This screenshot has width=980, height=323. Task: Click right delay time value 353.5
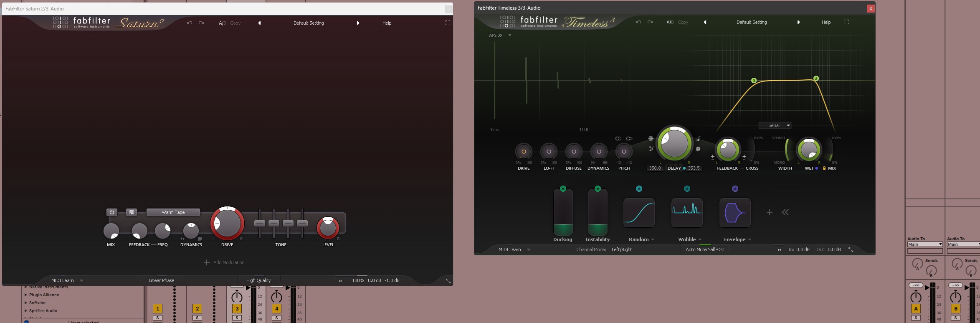tap(694, 168)
